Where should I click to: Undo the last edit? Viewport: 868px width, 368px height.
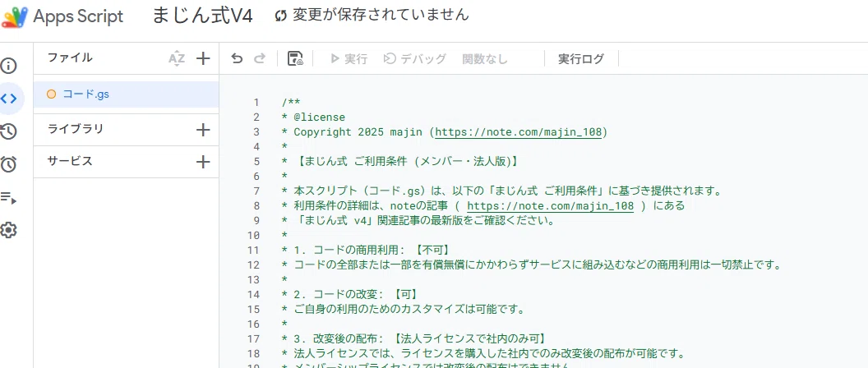click(x=237, y=58)
